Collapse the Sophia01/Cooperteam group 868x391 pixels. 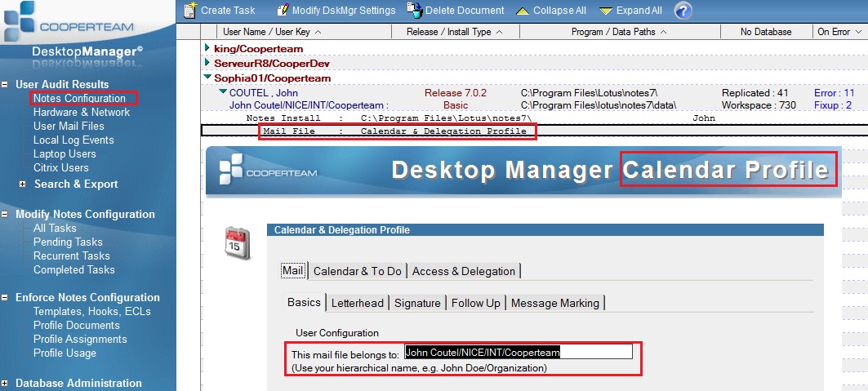(x=207, y=78)
